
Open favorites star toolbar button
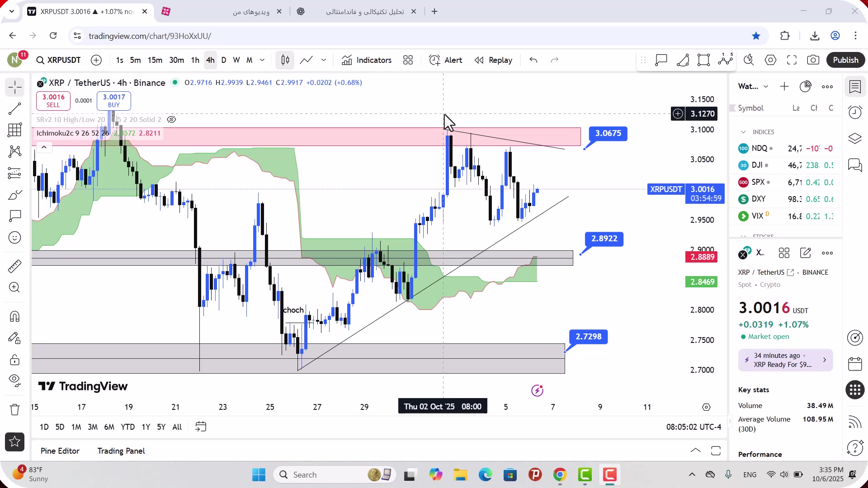tap(15, 442)
